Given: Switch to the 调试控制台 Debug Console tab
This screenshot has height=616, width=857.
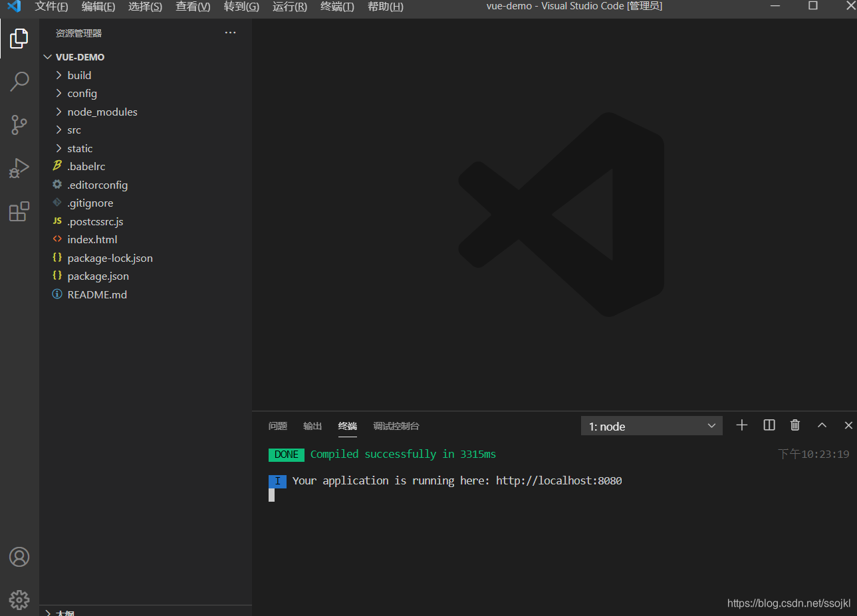Looking at the screenshot, I should point(396,426).
